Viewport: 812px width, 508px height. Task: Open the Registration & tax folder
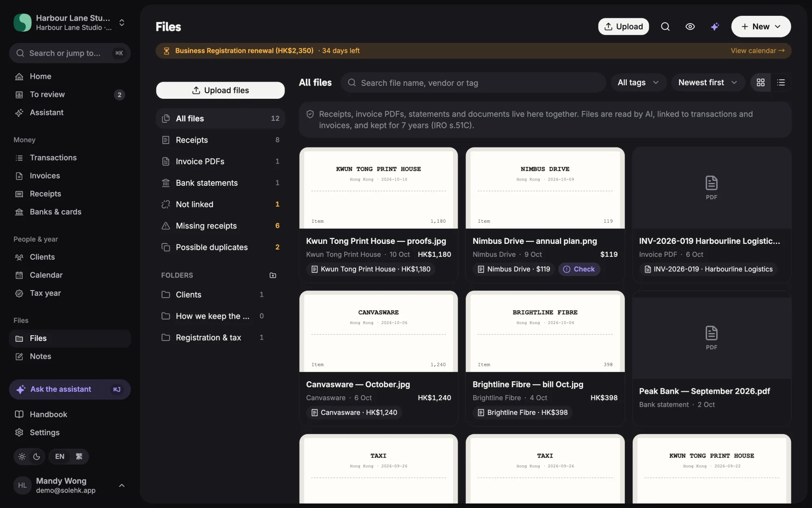click(213, 338)
